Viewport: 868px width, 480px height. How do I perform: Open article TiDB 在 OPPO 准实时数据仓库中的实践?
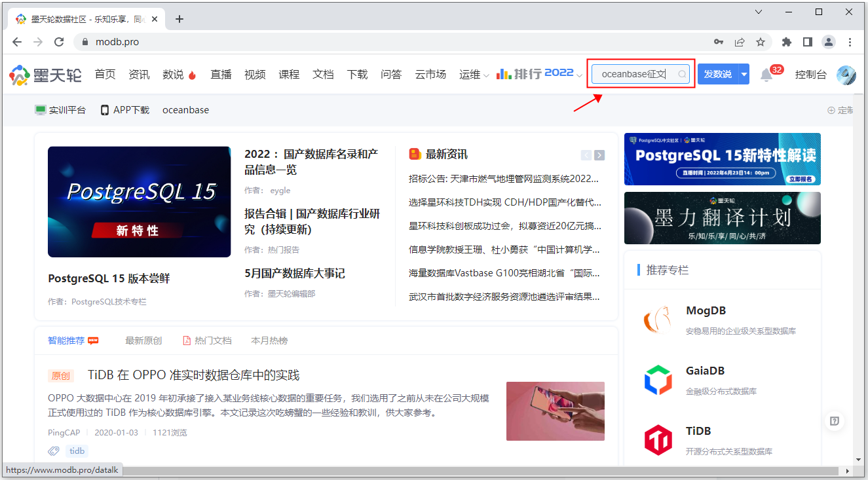pos(194,375)
